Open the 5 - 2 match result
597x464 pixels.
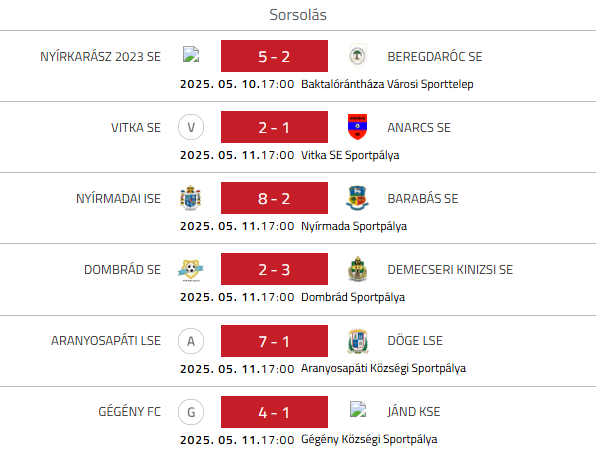click(274, 56)
